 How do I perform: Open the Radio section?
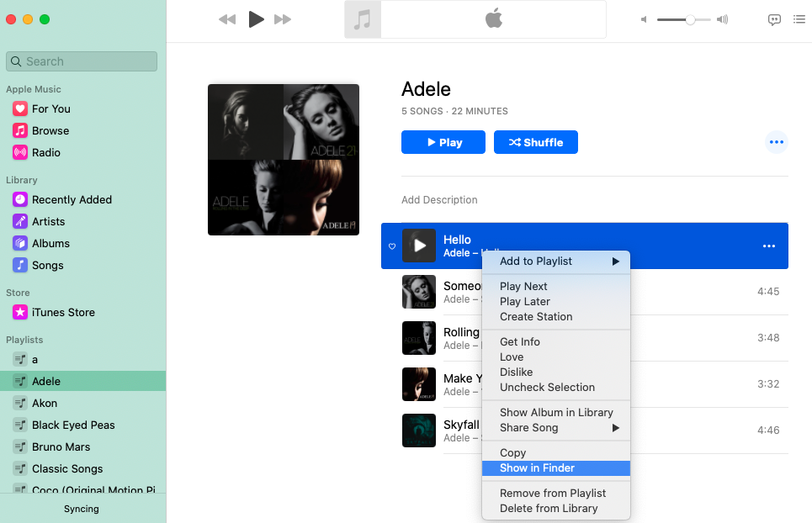[45, 152]
